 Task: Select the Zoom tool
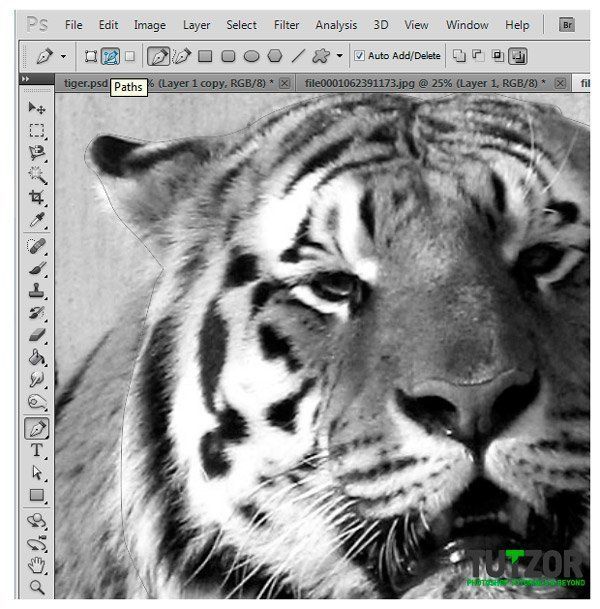[37, 587]
